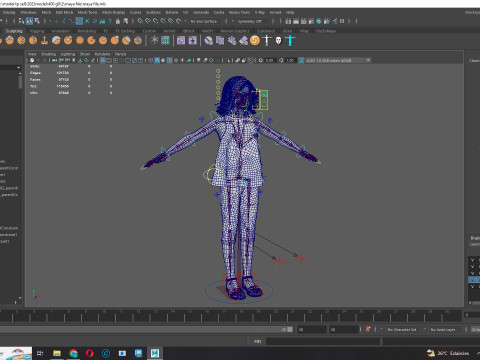Select the orange Sculpt tool in shelf

click(x=10, y=41)
